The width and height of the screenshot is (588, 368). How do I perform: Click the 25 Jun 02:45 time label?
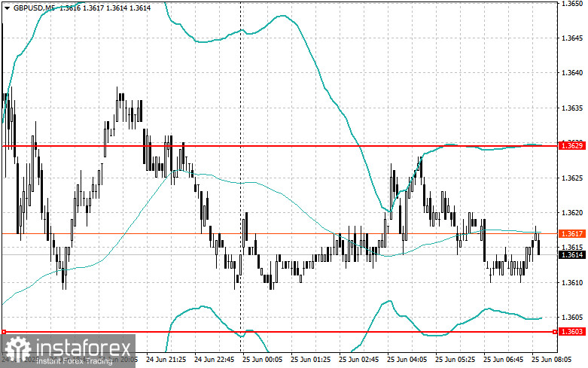pyautogui.click(x=359, y=360)
